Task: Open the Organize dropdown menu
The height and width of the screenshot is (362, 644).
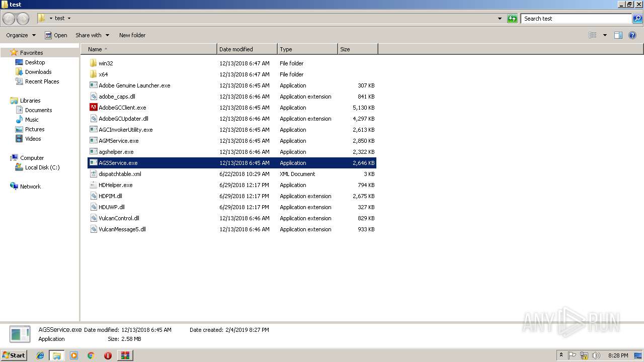Action: 21,35
